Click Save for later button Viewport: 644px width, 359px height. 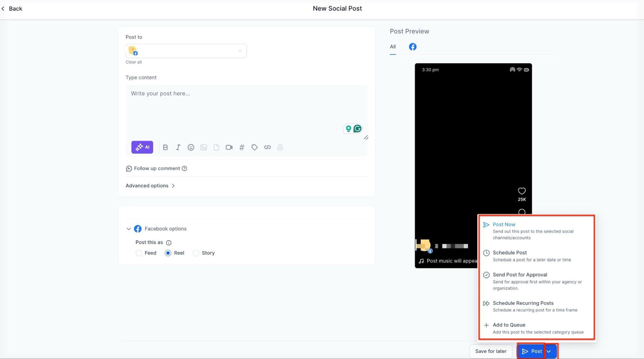pos(491,351)
